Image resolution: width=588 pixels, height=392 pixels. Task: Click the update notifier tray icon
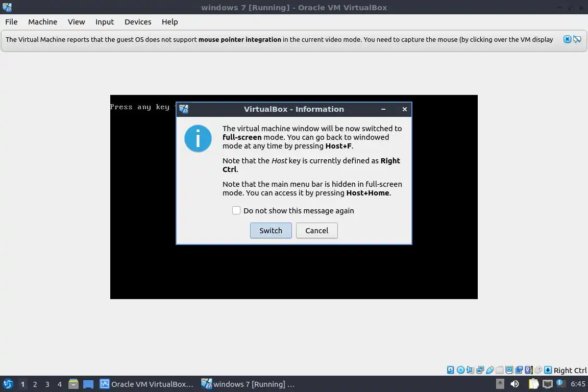pyautogui.click(x=561, y=383)
